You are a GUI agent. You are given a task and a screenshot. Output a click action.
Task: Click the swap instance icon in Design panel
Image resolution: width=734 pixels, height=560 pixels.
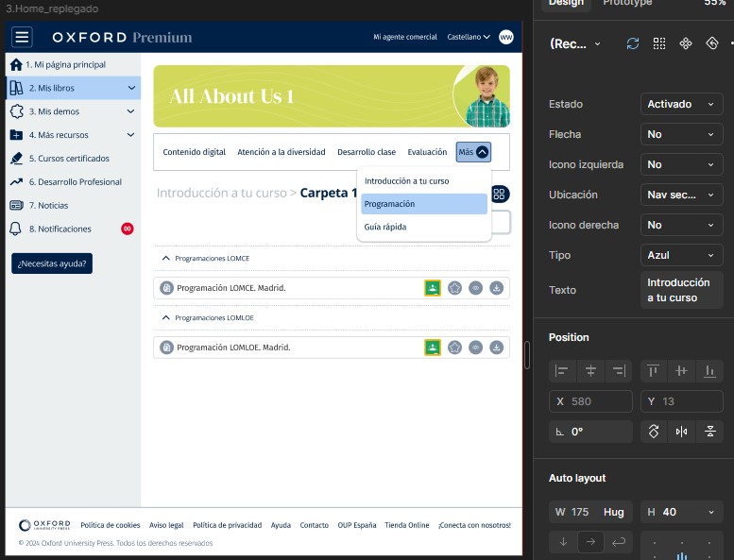633,43
